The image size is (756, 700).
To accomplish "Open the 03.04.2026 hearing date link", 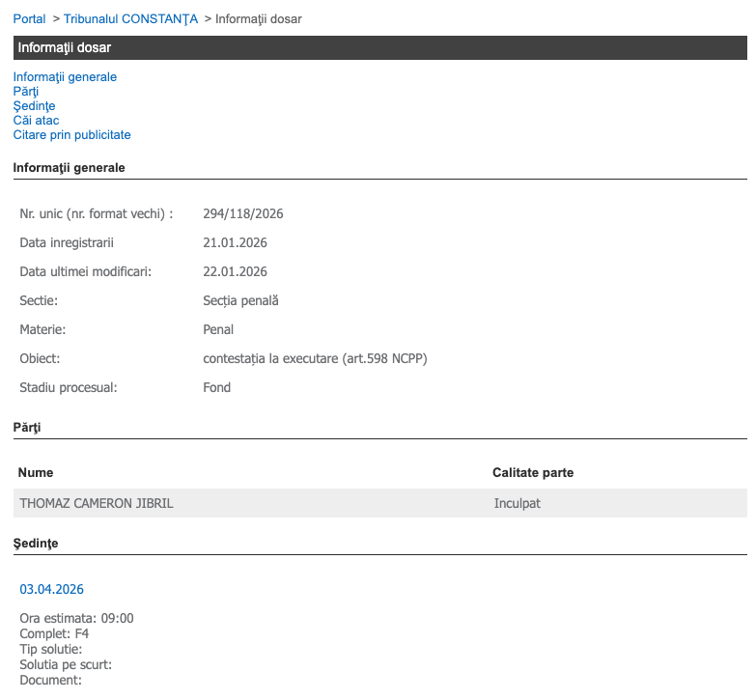I will [x=51, y=589].
